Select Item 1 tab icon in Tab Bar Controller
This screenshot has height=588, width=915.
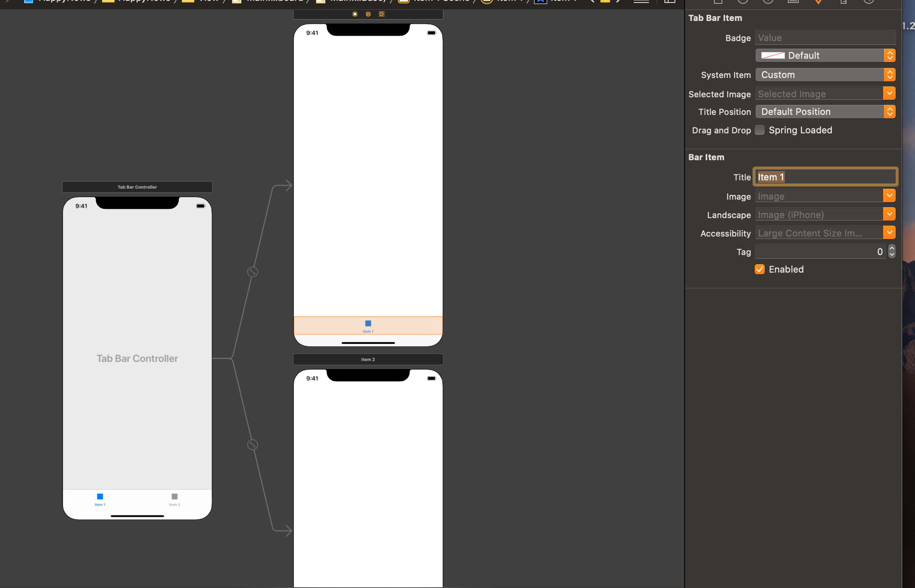[x=100, y=497]
